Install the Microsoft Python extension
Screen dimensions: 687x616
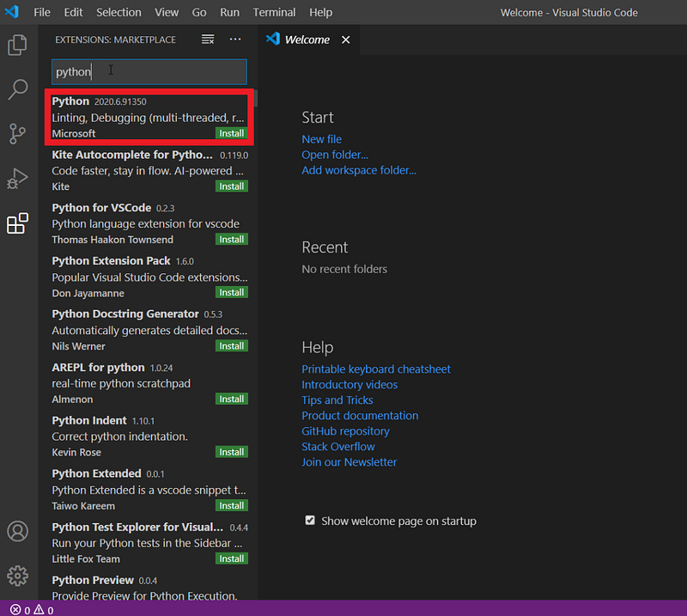[x=231, y=133]
